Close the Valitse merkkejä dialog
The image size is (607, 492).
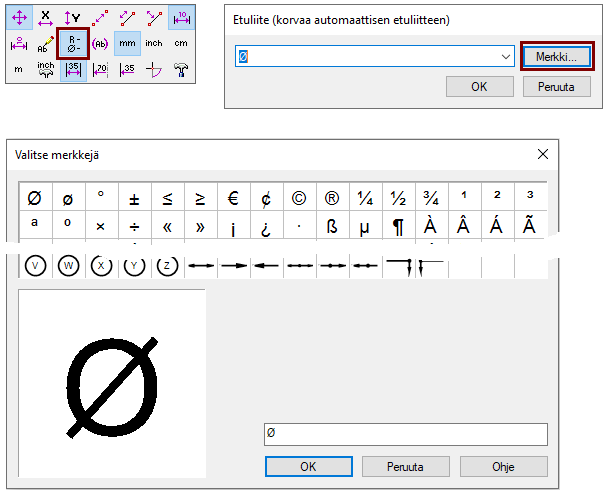tap(543, 155)
